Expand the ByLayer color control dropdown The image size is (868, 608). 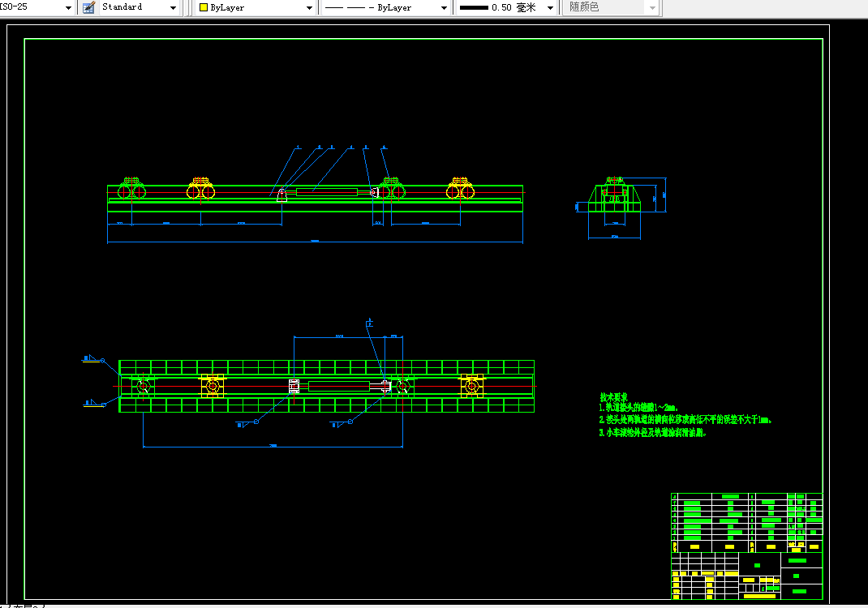(x=309, y=8)
